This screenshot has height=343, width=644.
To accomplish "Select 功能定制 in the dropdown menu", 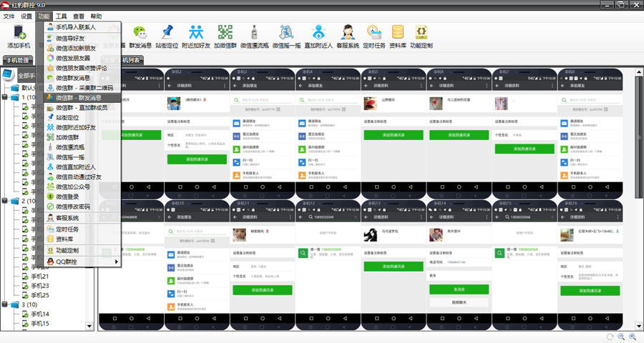I will tap(82, 250).
